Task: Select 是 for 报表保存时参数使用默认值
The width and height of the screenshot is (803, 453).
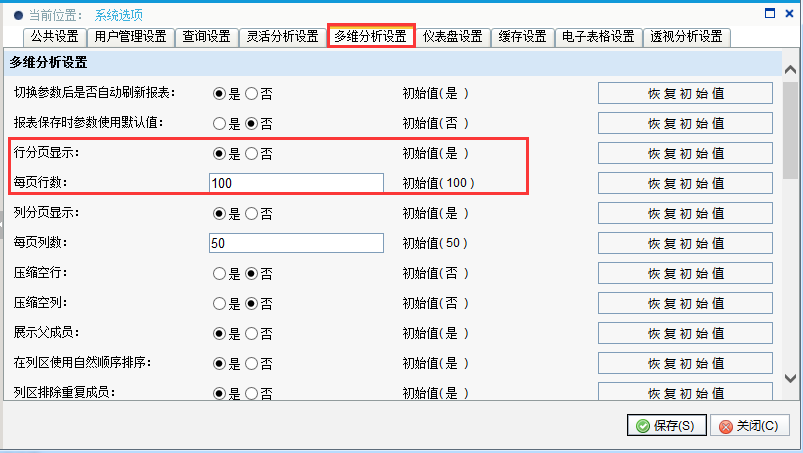Action: [x=219, y=123]
